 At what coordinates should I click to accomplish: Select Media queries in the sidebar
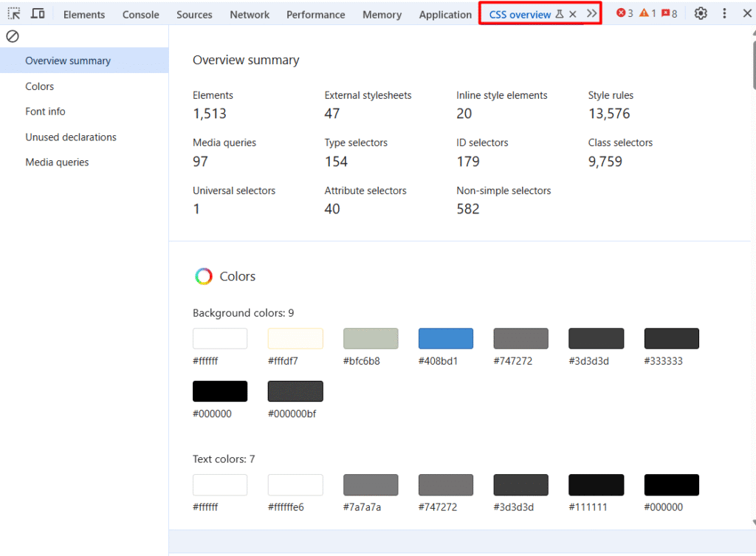point(57,162)
